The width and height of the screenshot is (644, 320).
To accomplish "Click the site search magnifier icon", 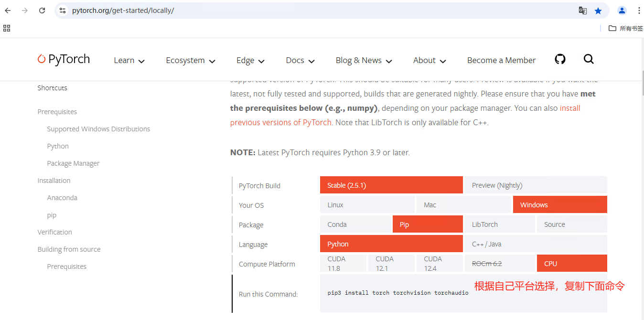I will point(589,59).
